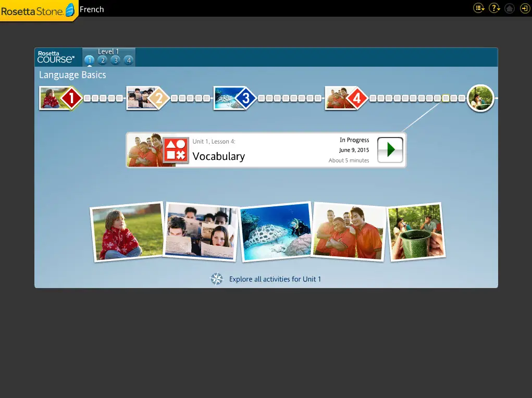Switch to Unit 4 circle under Level 1
The width and height of the screenshot is (532, 398).
tap(128, 60)
